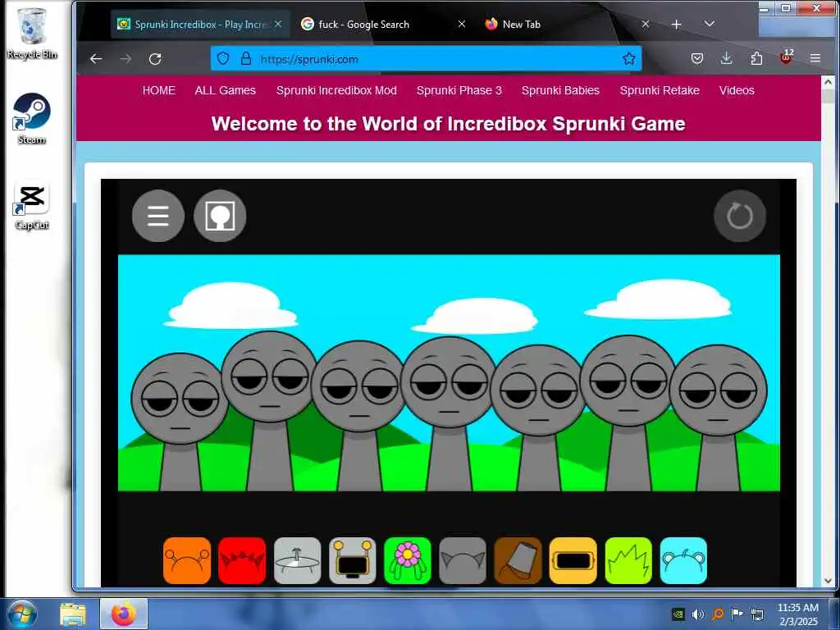Open File Explorer from the taskbar
This screenshot has width=840, height=630.
73,614
